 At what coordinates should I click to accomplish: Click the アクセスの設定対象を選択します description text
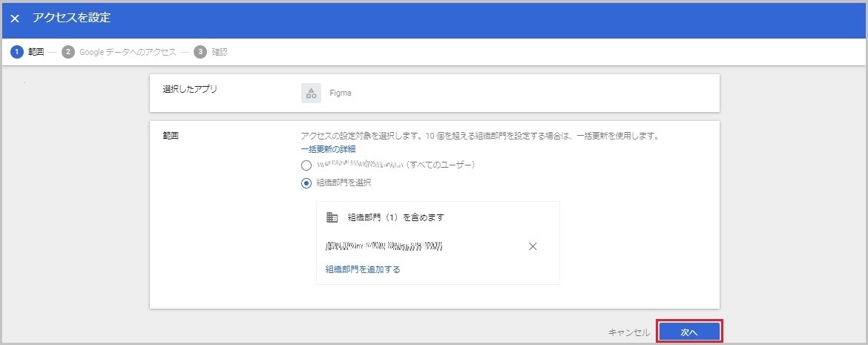[x=481, y=136]
